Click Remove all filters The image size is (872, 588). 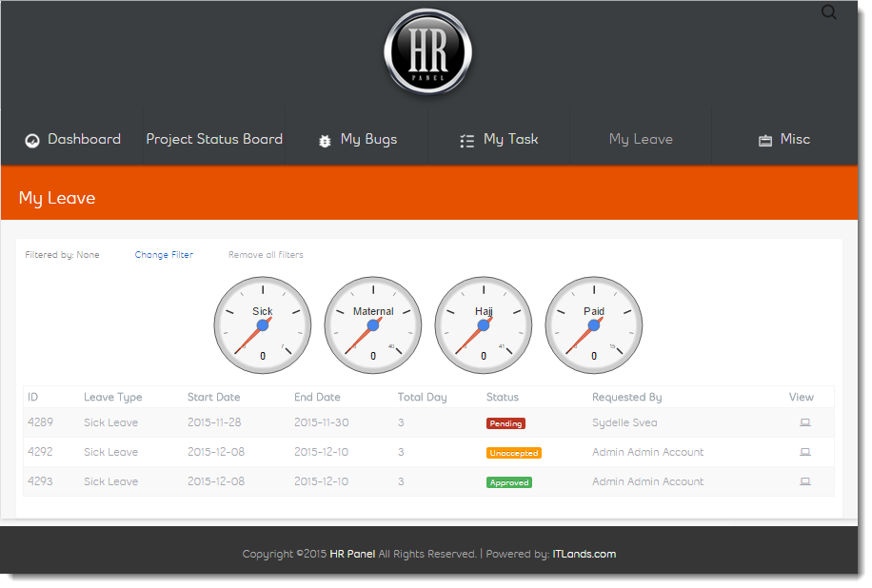[266, 255]
